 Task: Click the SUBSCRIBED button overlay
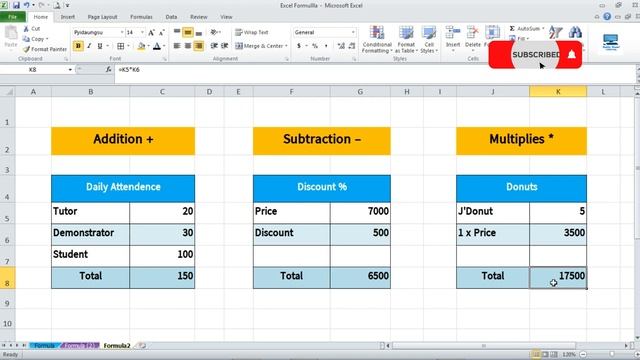(536, 54)
